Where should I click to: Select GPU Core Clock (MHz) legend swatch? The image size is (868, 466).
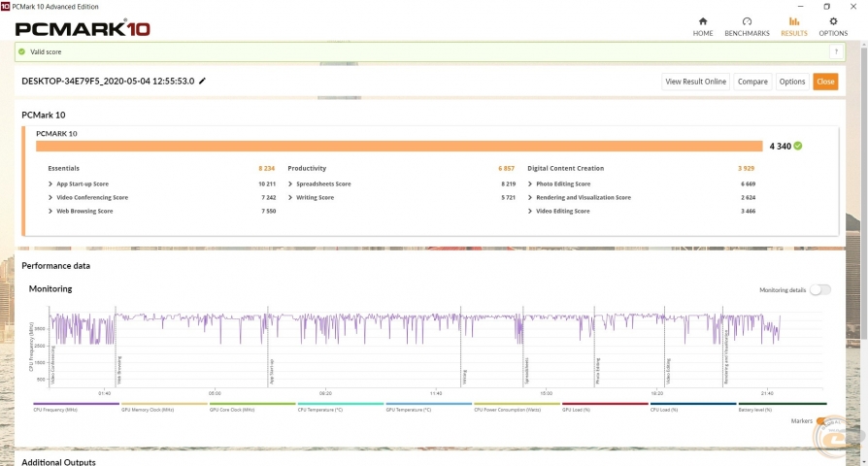click(252, 404)
